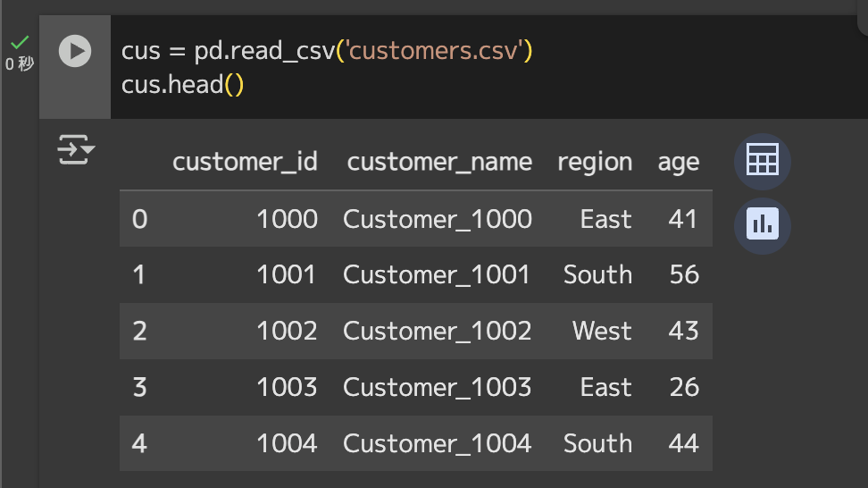Click the age value 56
The height and width of the screenshot is (488, 868).
684,274
